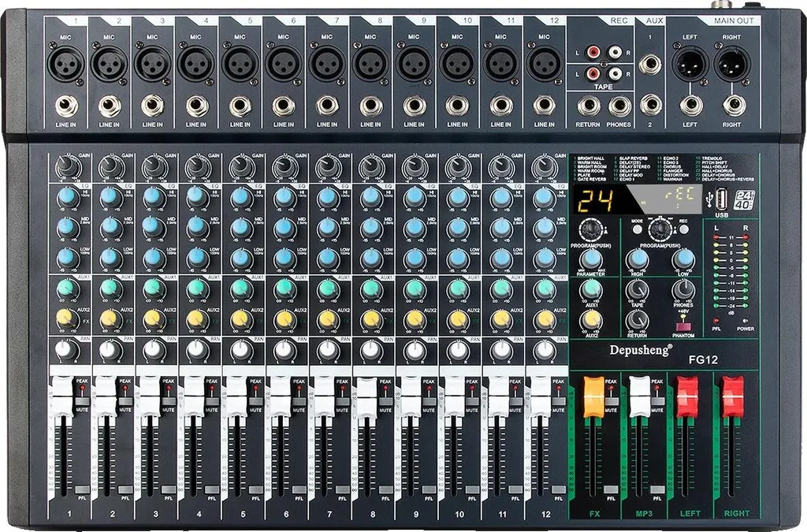Click channel 1 GAIN knob
This screenshot has width=807, height=532.
(x=65, y=166)
